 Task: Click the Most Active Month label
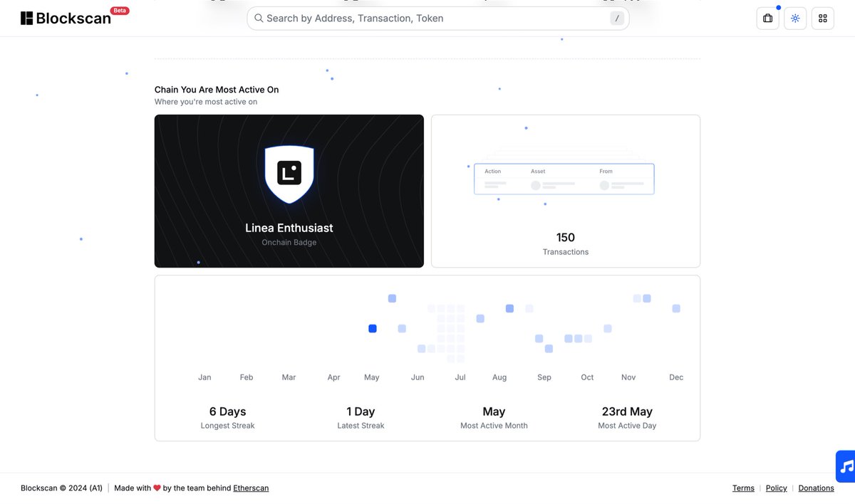pyautogui.click(x=494, y=426)
